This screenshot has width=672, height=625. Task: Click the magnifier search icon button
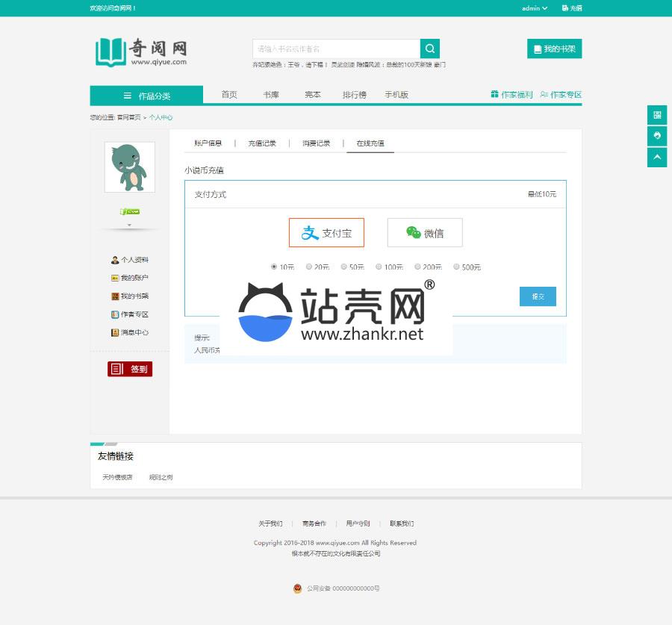click(429, 49)
